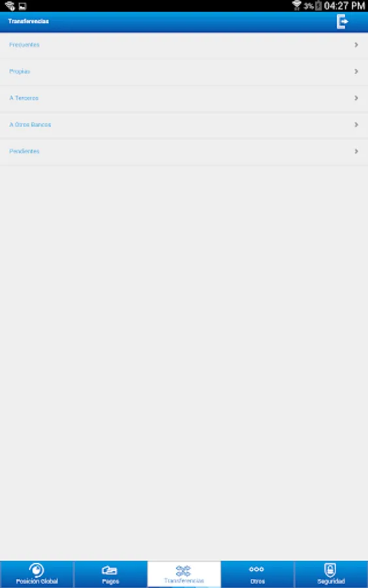Open Posición Global eye icon

37,570
